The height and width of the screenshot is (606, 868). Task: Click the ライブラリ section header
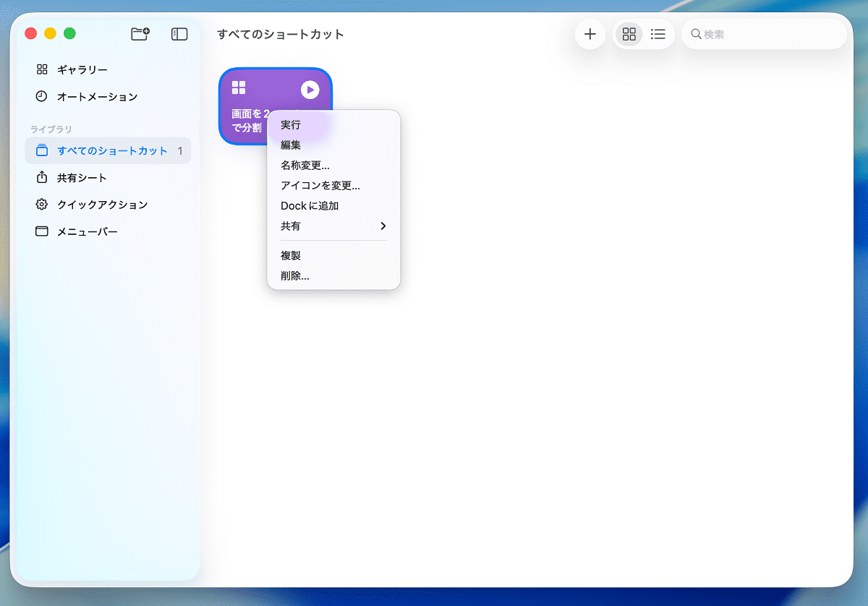pos(51,129)
